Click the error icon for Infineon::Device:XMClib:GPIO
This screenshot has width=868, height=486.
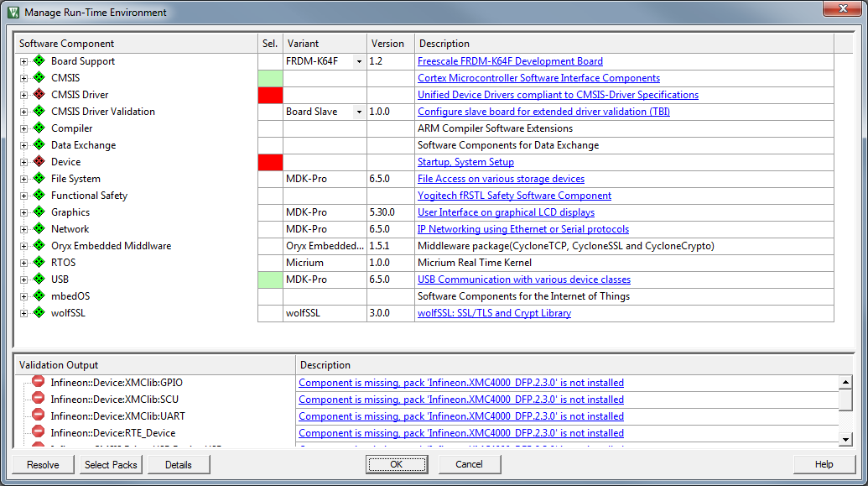[39, 382]
